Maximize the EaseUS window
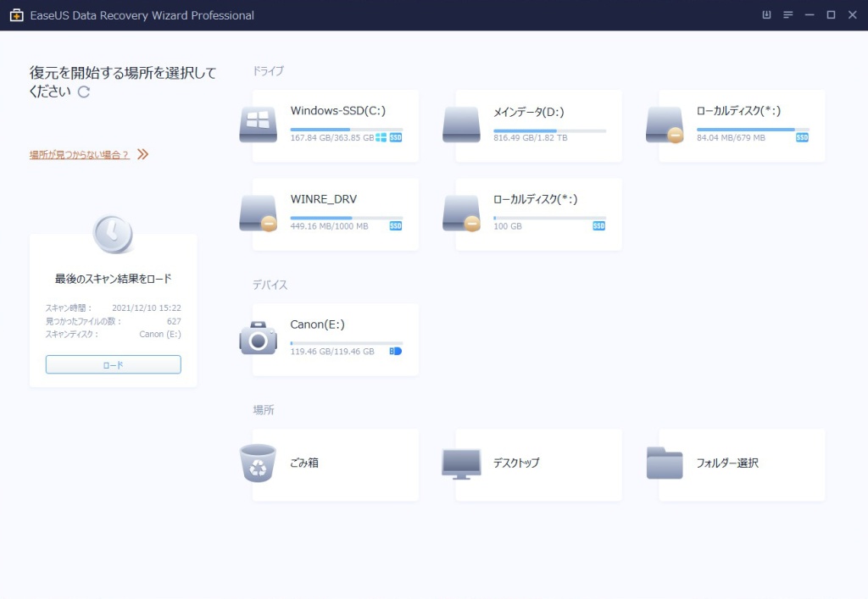Image resolution: width=868 pixels, height=599 pixels. pos(831,15)
